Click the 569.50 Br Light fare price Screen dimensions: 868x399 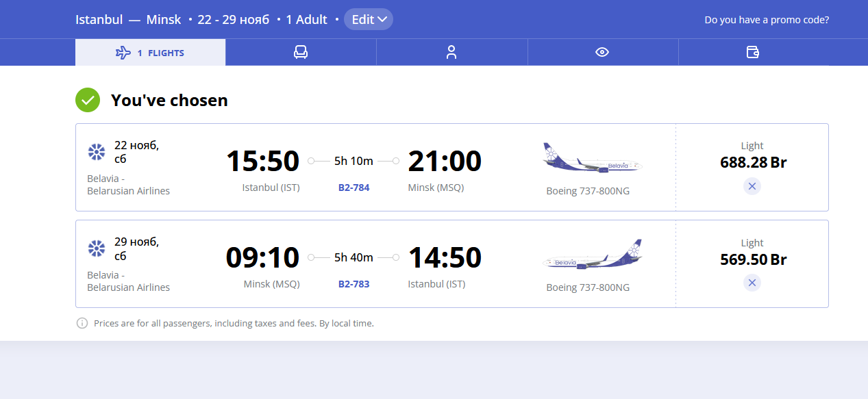click(x=753, y=260)
